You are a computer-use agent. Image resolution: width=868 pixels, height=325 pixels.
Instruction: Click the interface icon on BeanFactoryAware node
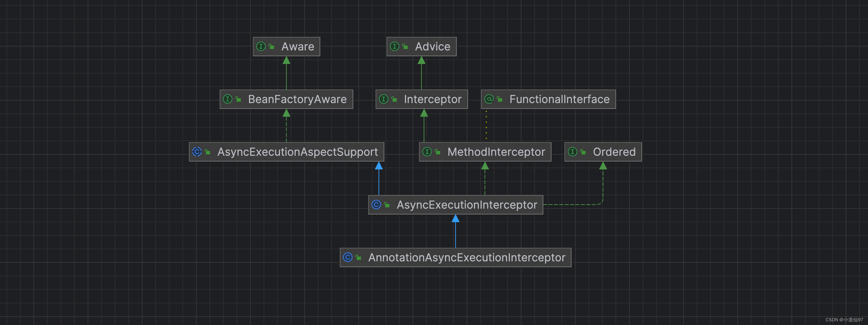point(228,99)
